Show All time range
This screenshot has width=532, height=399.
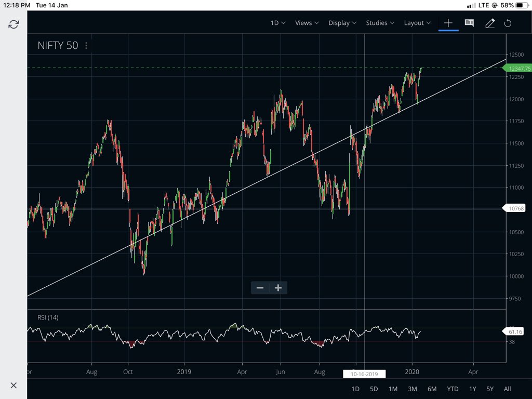coord(507,389)
